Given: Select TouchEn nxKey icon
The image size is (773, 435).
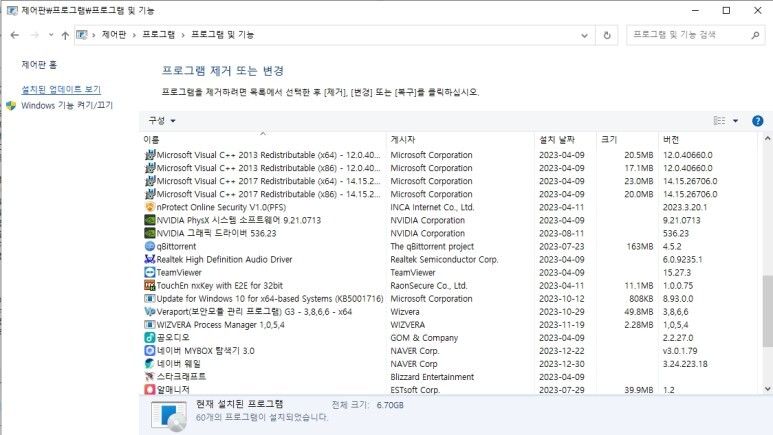Looking at the screenshot, I should click(x=150, y=285).
